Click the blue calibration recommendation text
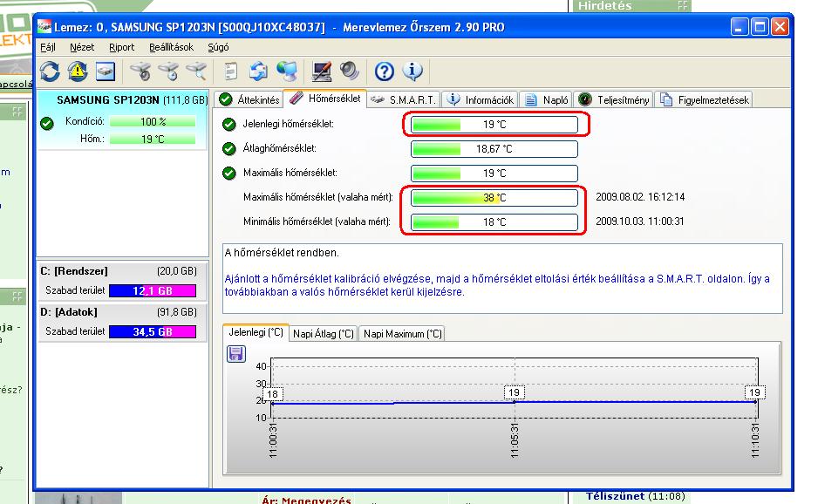The height and width of the screenshot is (504, 818). [x=497, y=285]
